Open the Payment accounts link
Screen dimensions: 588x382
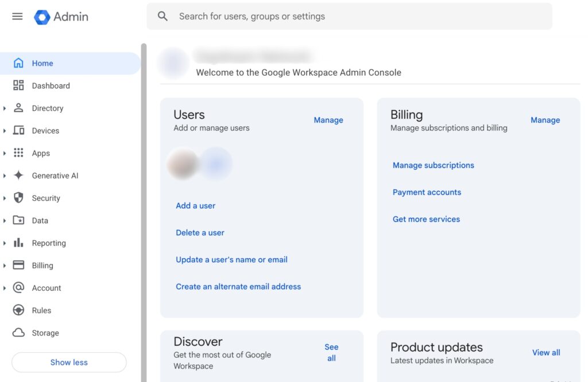tap(427, 192)
